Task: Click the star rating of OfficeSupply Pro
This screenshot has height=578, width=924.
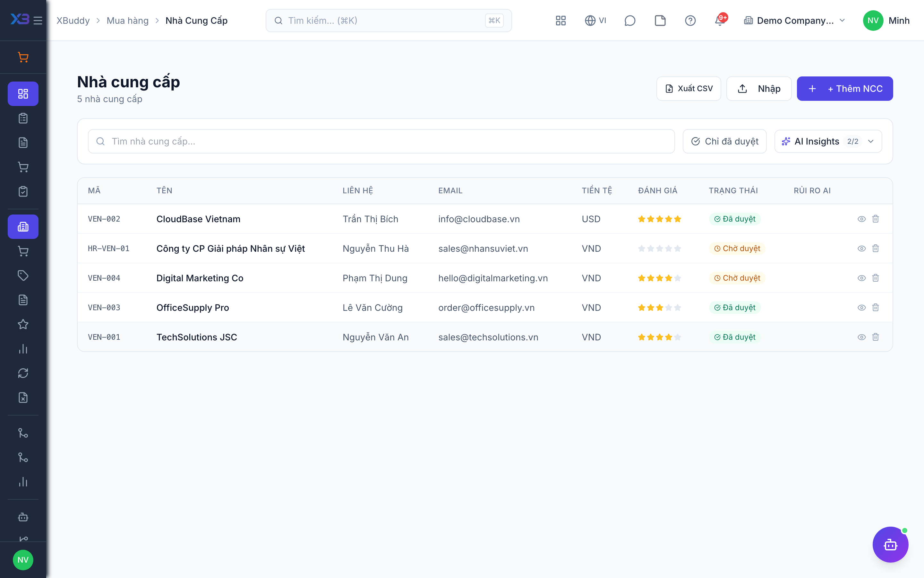Action: coord(659,307)
